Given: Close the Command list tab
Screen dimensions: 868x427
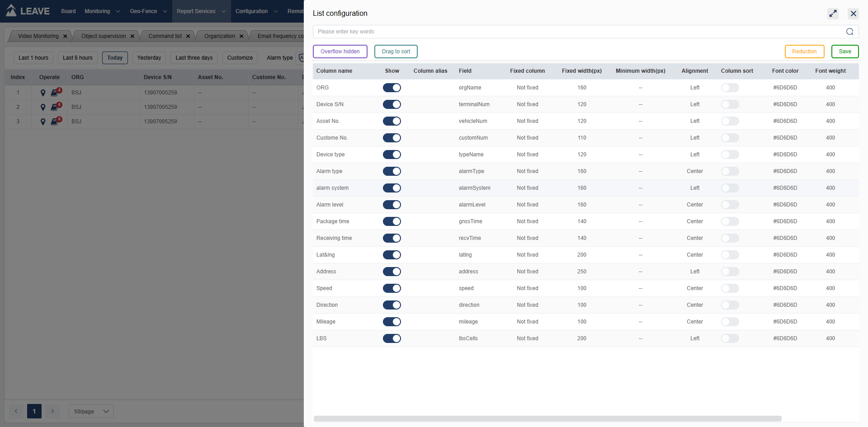Looking at the screenshot, I should pyautogui.click(x=188, y=36).
